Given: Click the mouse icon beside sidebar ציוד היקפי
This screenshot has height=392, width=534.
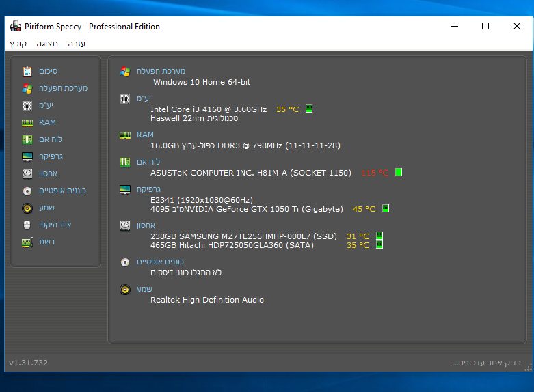Looking at the screenshot, I should [27, 225].
